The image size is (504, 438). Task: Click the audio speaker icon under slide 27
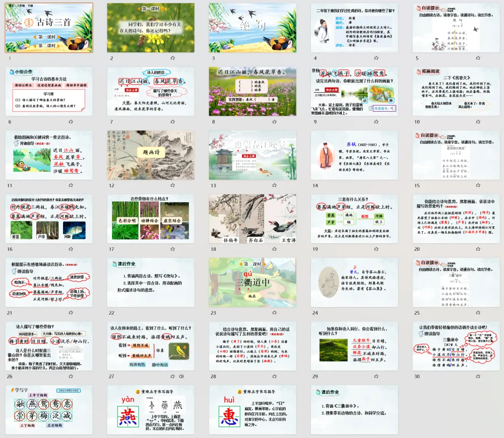tap(181, 376)
